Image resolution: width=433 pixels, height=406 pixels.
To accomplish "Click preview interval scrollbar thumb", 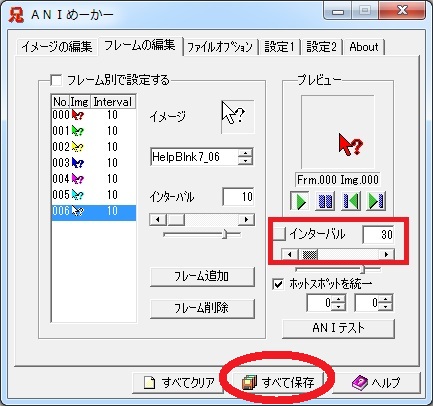I will coord(309,255).
